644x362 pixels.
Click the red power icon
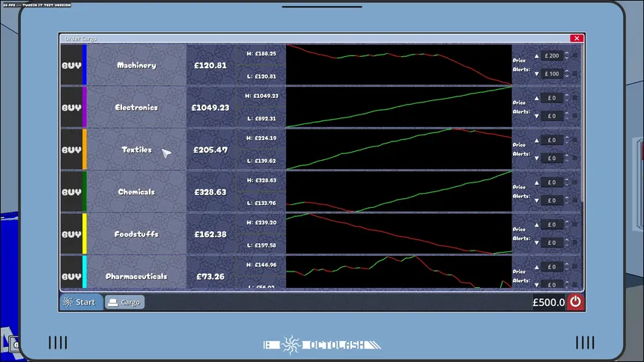tap(575, 302)
